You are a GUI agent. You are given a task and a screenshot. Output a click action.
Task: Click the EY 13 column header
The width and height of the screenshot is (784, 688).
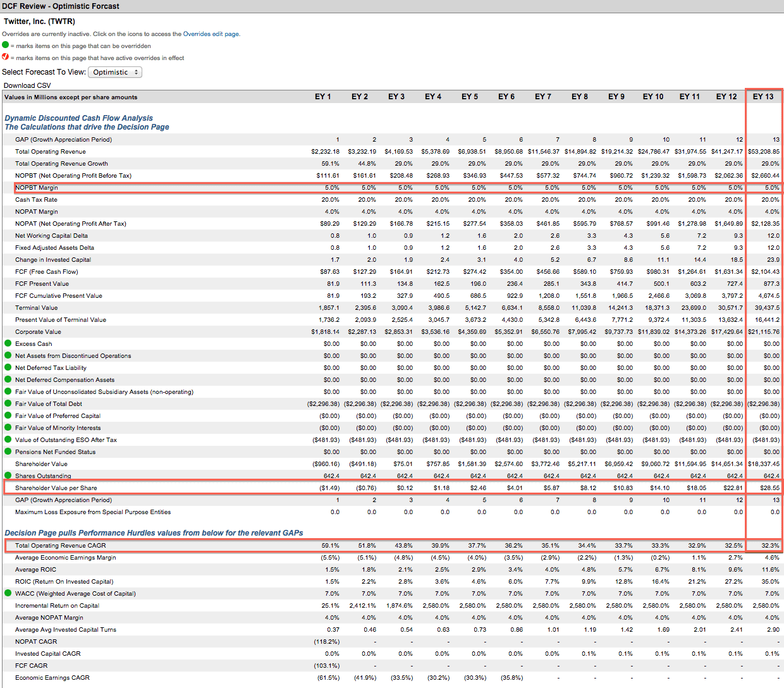tap(763, 97)
